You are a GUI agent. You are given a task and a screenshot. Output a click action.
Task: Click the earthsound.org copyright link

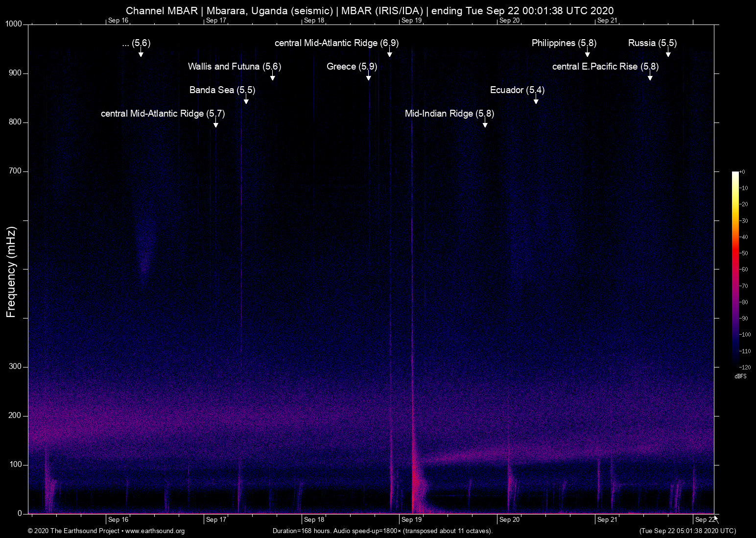[106, 531]
